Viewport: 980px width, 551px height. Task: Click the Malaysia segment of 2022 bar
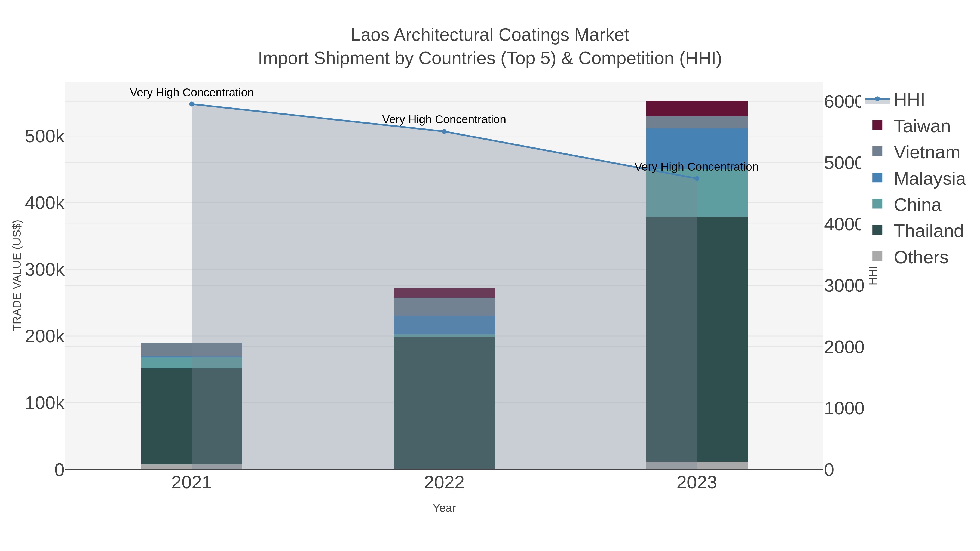444,325
